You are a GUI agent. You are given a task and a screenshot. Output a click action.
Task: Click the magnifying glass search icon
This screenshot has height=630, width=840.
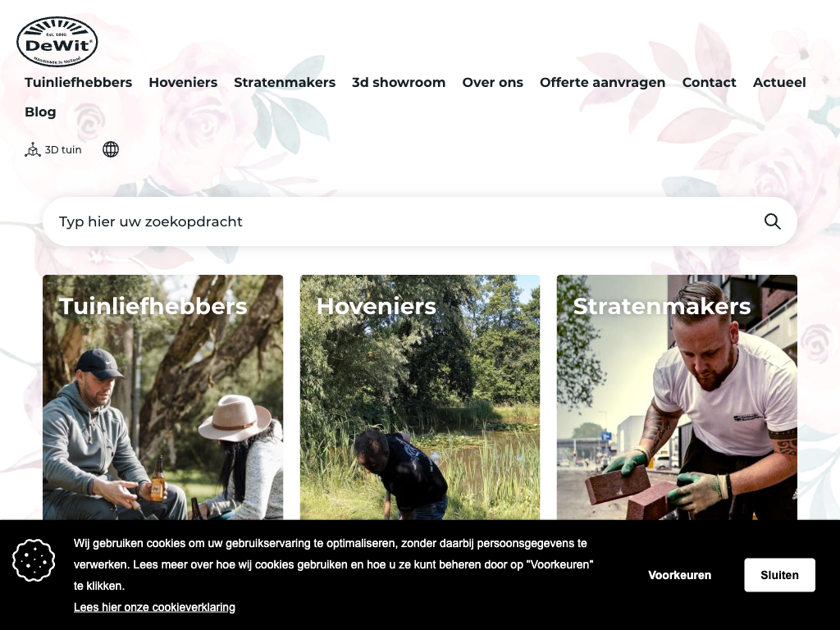click(x=772, y=221)
